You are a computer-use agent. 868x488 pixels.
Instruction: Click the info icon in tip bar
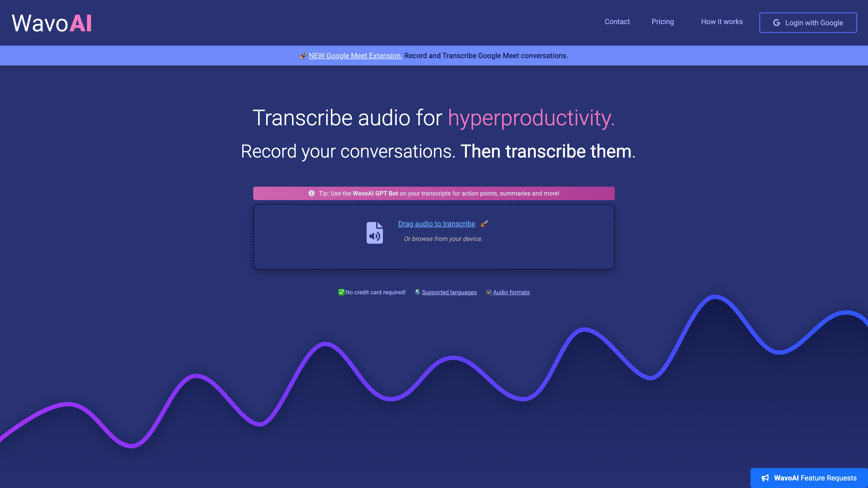coord(311,193)
